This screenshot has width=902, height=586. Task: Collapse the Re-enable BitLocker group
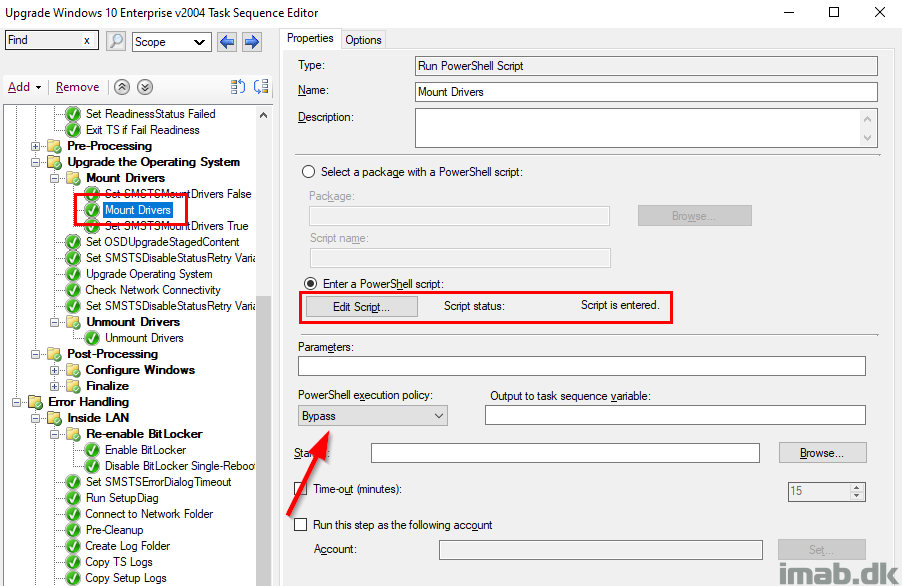55,434
